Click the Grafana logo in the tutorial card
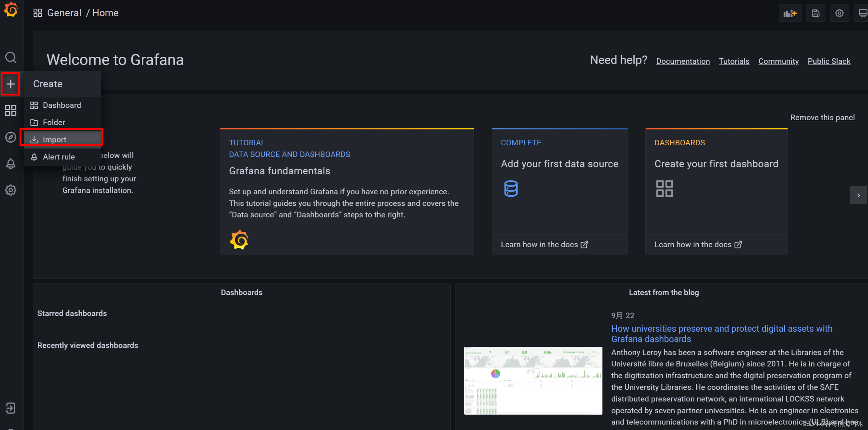This screenshot has width=868, height=430. pyautogui.click(x=239, y=240)
